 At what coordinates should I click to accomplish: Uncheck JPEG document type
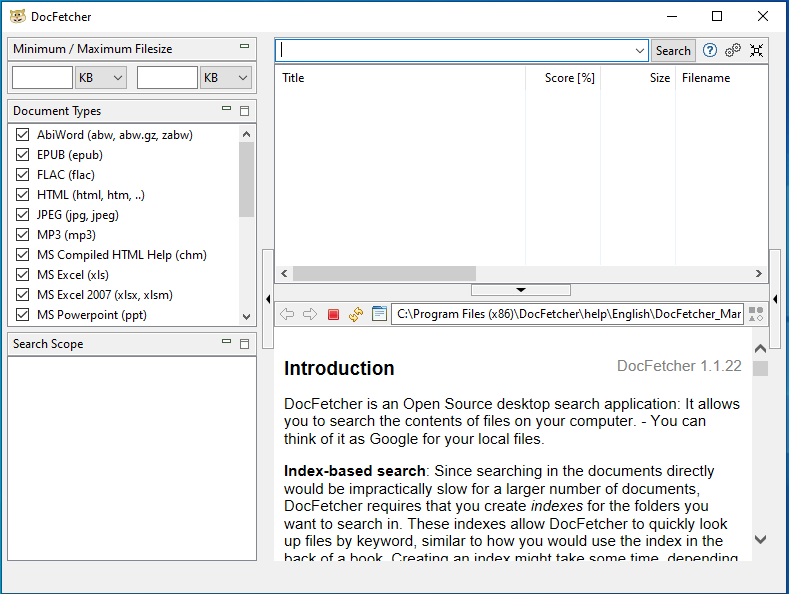click(x=22, y=214)
